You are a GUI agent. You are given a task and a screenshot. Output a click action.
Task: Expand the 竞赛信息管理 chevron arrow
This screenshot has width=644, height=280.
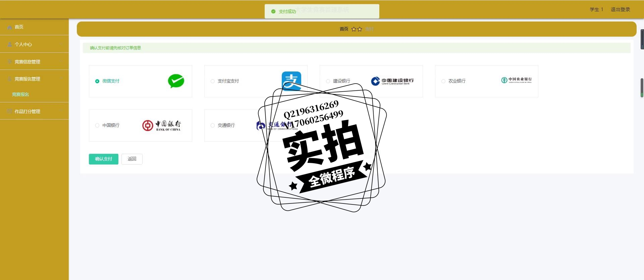[61, 61]
